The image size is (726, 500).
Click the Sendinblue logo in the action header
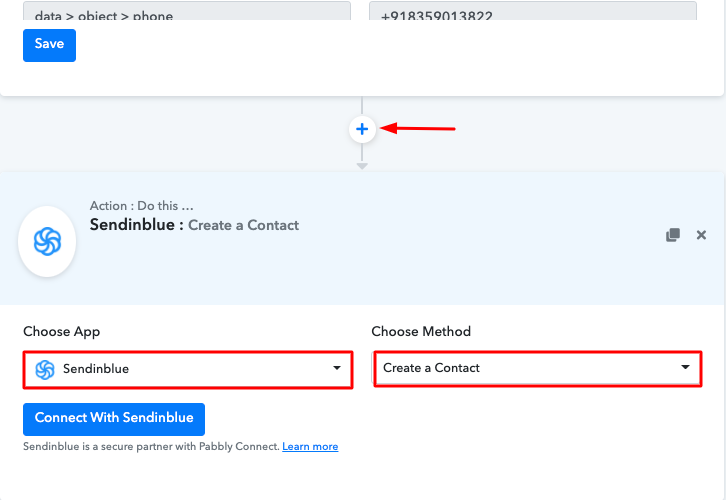pyautogui.click(x=47, y=241)
